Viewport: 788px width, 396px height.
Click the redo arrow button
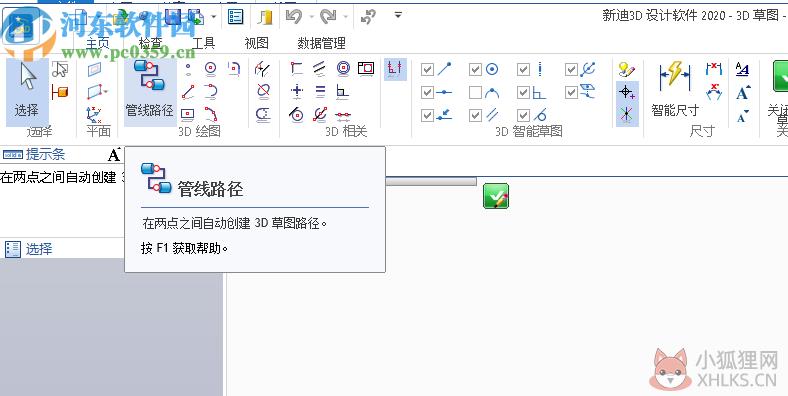click(x=329, y=17)
